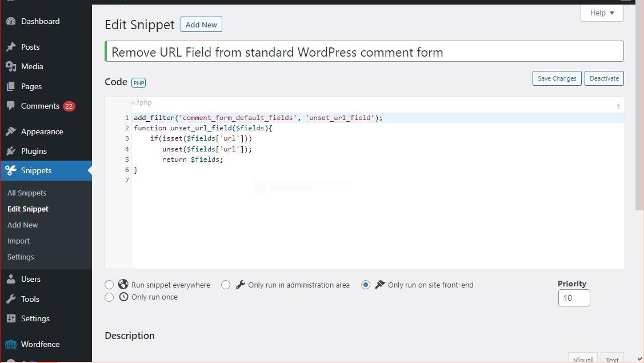The image size is (644, 363).
Task: Click code line 5 return $fields
Action: point(193,159)
